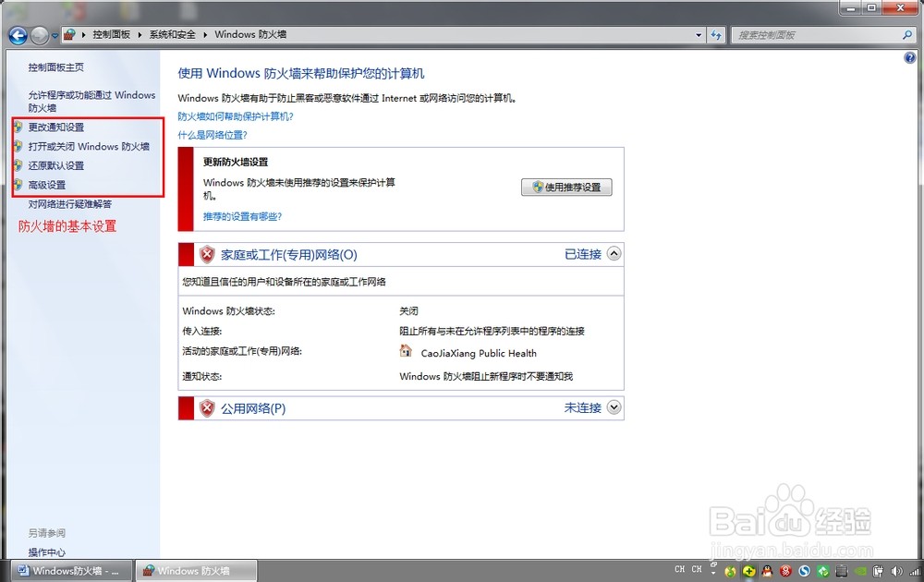
Task: Open 控制面板主页 link
Action: 56,67
